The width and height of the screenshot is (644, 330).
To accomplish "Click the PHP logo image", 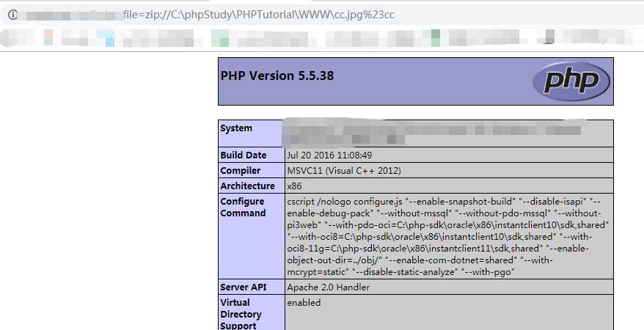I will pyautogui.click(x=571, y=81).
